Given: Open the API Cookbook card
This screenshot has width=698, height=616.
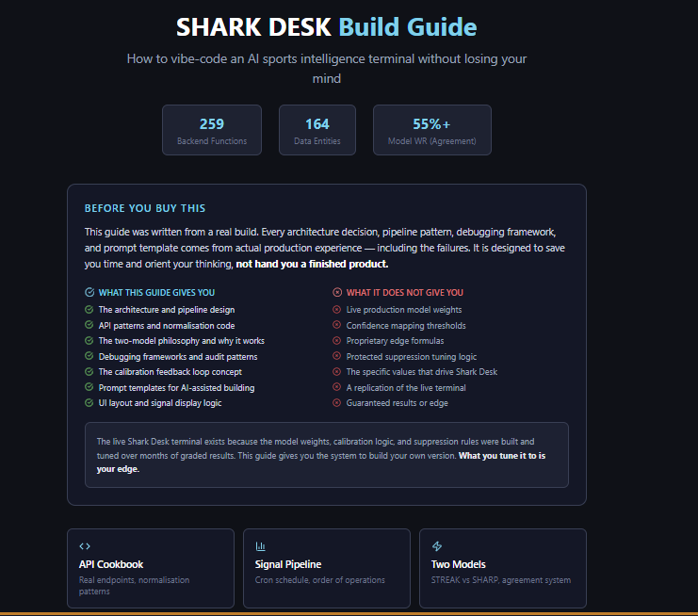Looking at the screenshot, I should pyautogui.click(x=151, y=568).
